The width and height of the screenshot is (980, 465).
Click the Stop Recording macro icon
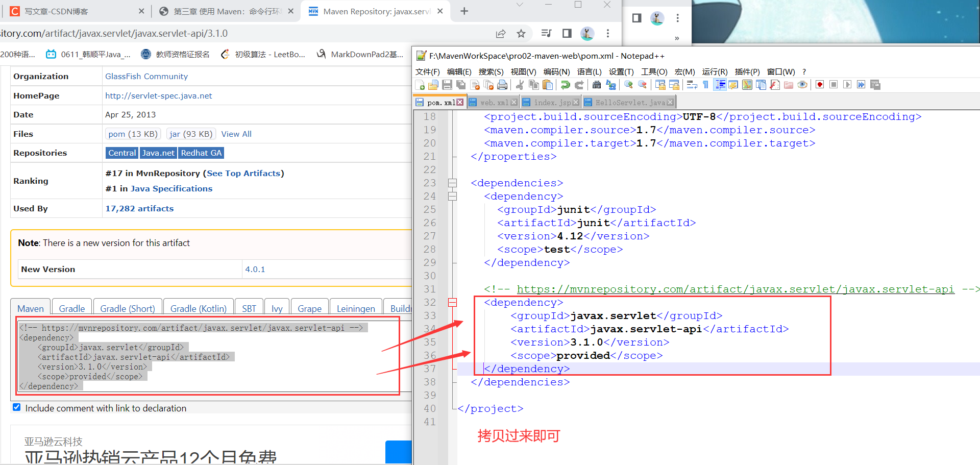[x=834, y=85]
